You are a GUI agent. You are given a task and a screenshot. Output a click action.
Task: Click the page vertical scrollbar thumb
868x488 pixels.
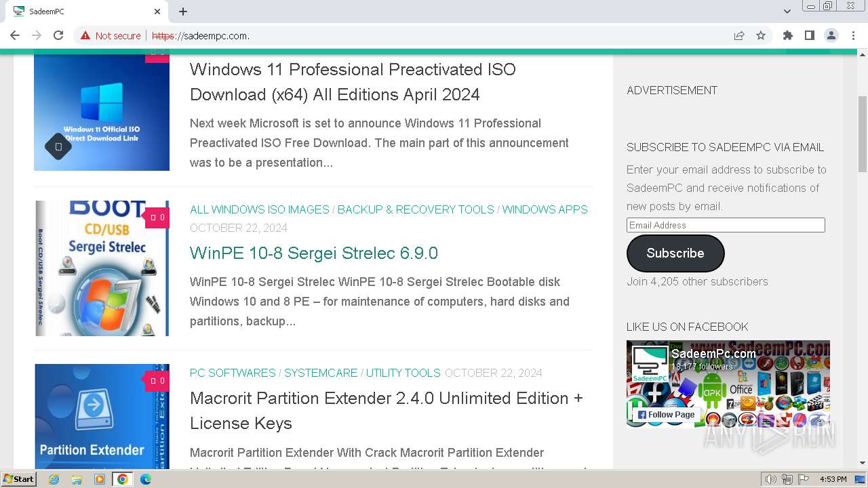[x=863, y=134]
